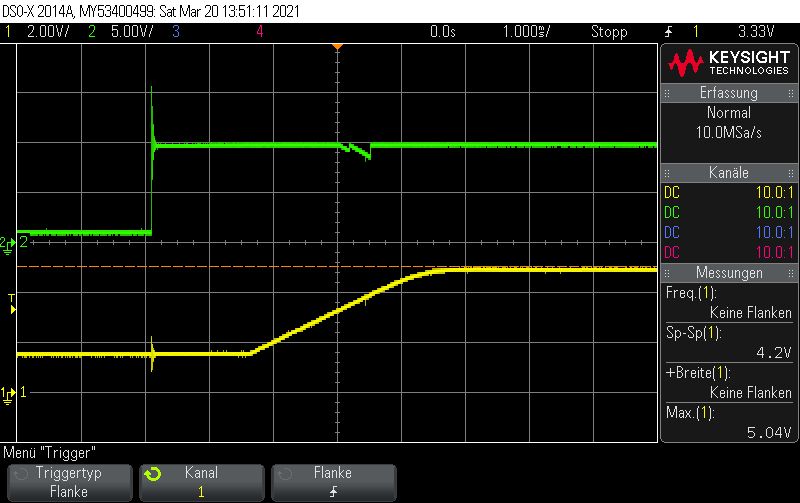
Task: Click the Sp-Sp(1) measurement label
Action: click(693, 333)
